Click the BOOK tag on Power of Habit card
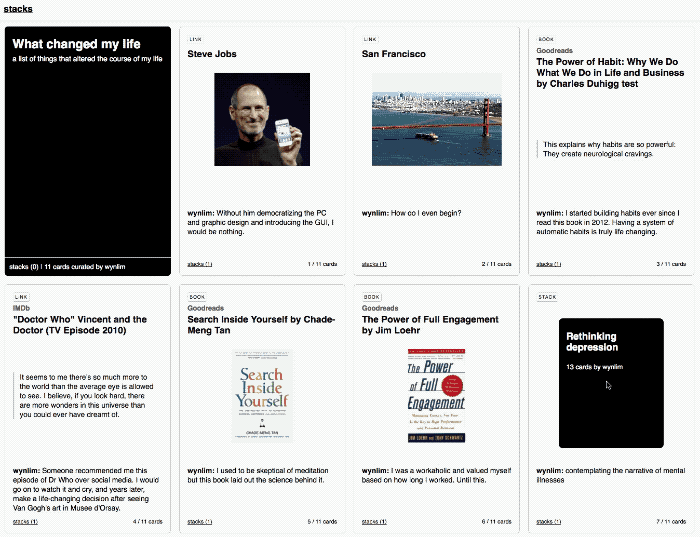The height and width of the screenshot is (537, 700). [x=546, y=39]
